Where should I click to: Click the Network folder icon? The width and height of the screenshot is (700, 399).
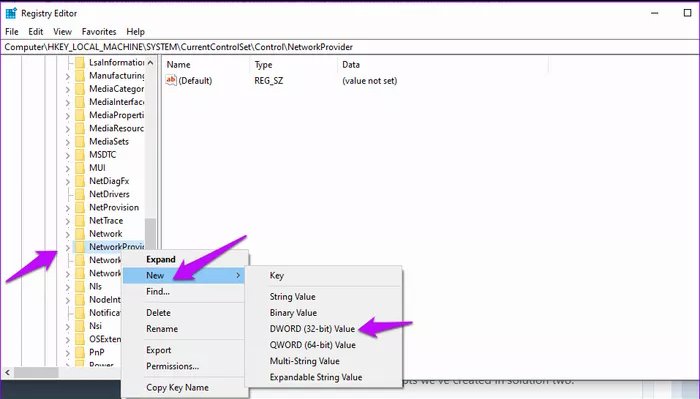80,234
